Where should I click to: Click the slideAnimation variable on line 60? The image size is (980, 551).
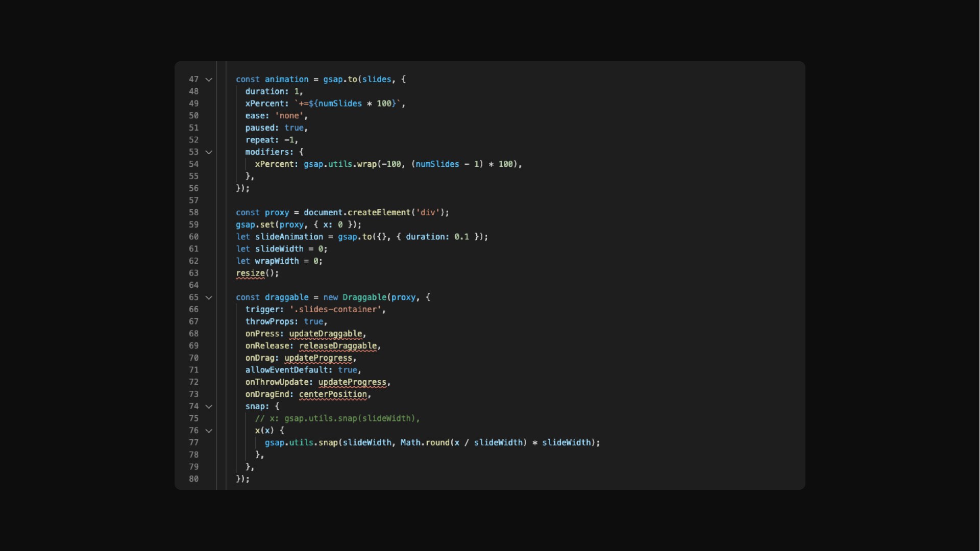click(x=289, y=237)
